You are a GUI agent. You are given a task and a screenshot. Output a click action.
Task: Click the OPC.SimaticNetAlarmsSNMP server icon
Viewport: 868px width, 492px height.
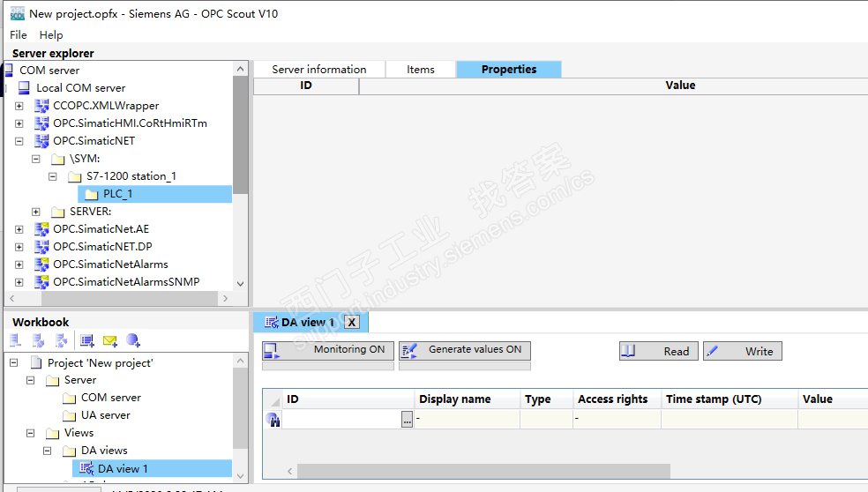[x=41, y=282]
